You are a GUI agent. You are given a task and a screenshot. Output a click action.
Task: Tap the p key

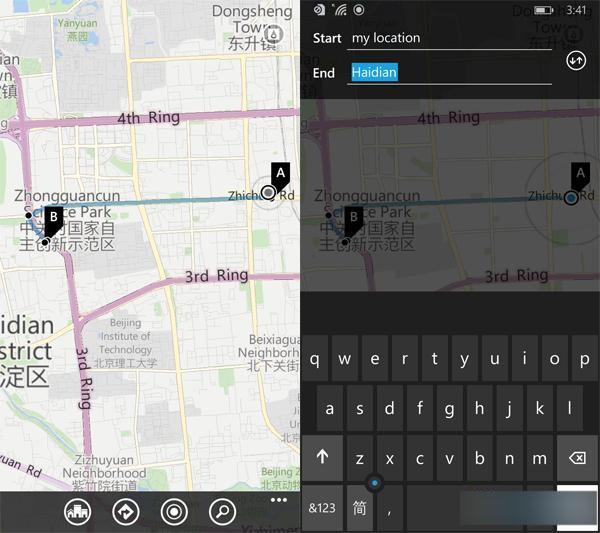pyautogui.click(x=584, y=359)
